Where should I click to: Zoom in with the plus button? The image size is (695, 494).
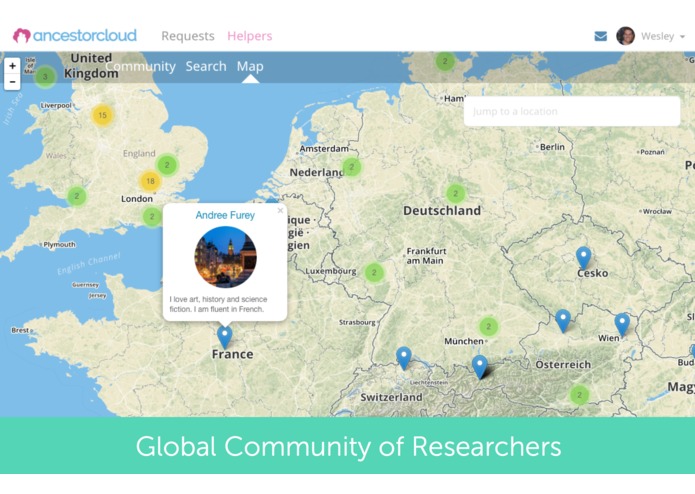pos(12,66)
